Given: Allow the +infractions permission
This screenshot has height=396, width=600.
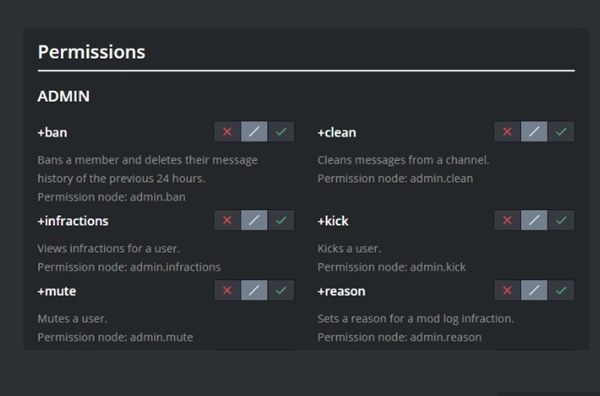Looking at the screenshot, I should point(281,220).
